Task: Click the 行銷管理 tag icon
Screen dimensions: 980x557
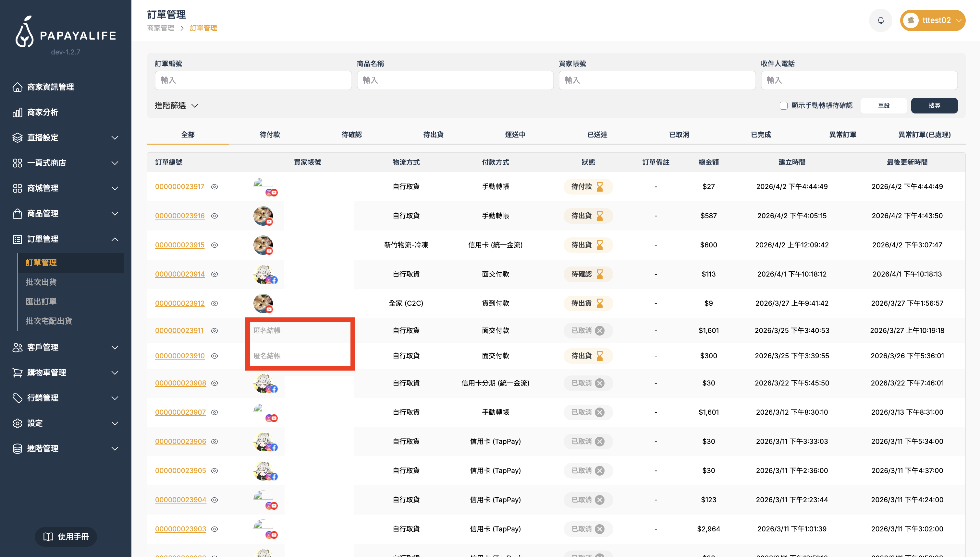Action: tap(18, 398)
